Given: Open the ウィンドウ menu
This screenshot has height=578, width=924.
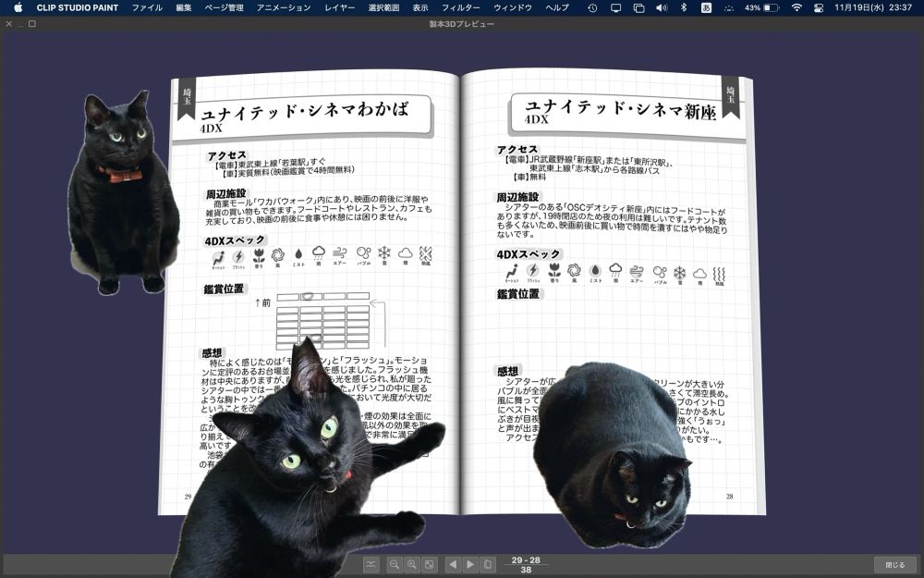Looking at the screenshot, I should coord(512,7).
